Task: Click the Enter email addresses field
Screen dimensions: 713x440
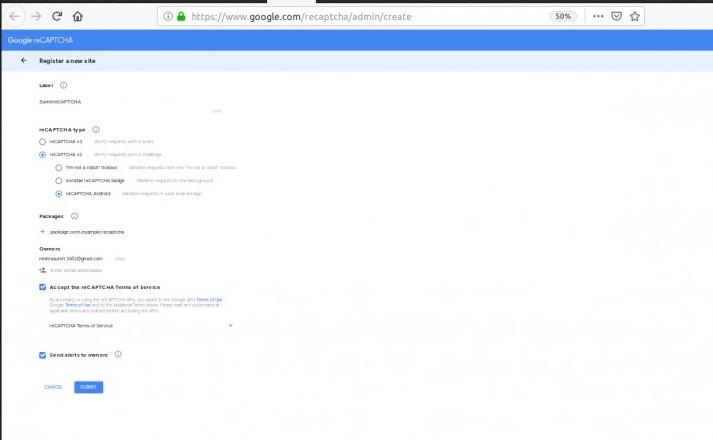Action: [x=76, y=270]
